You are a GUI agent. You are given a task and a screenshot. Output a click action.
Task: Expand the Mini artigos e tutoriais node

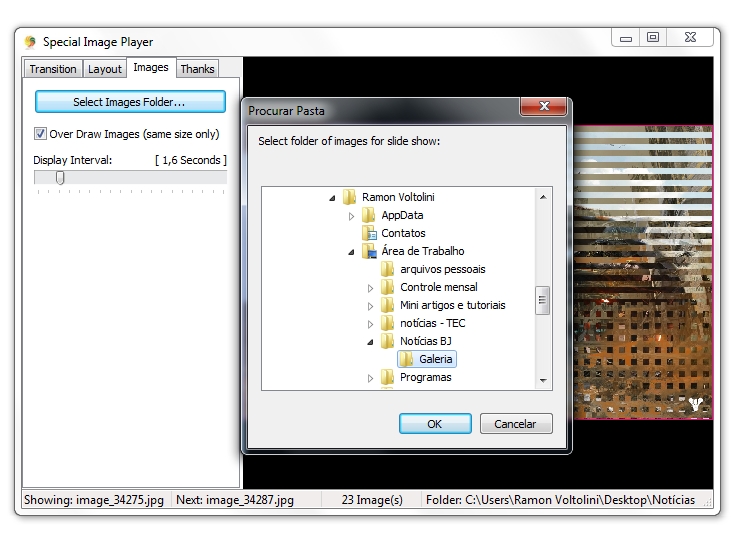tap(371, 306)
